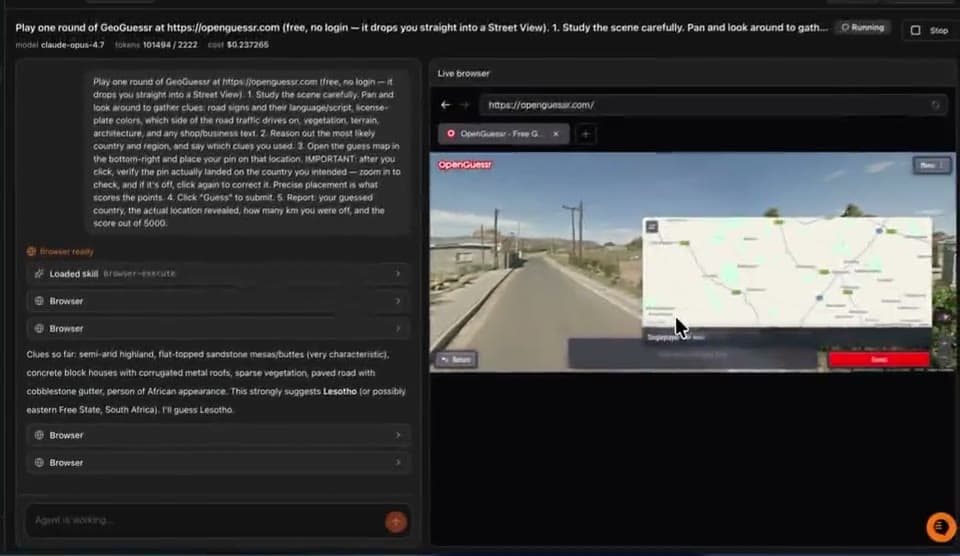
Task: Select the browser-execute skill name
Action: [x=139, y=274]
